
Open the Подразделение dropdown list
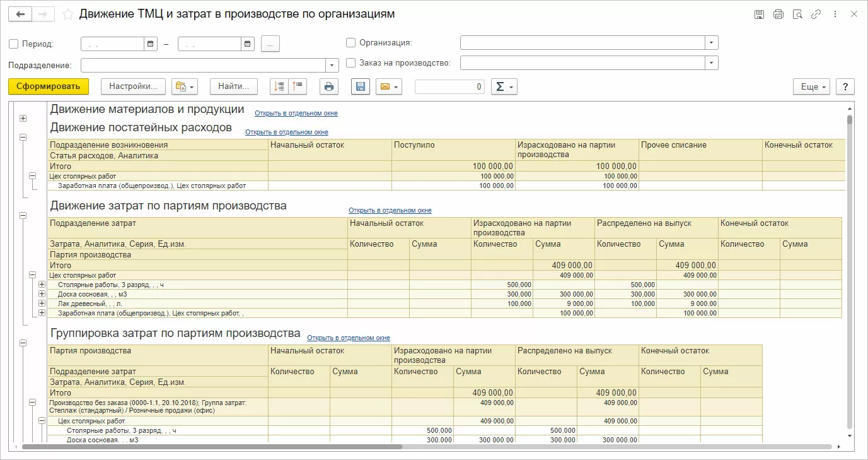coord(333,66)
